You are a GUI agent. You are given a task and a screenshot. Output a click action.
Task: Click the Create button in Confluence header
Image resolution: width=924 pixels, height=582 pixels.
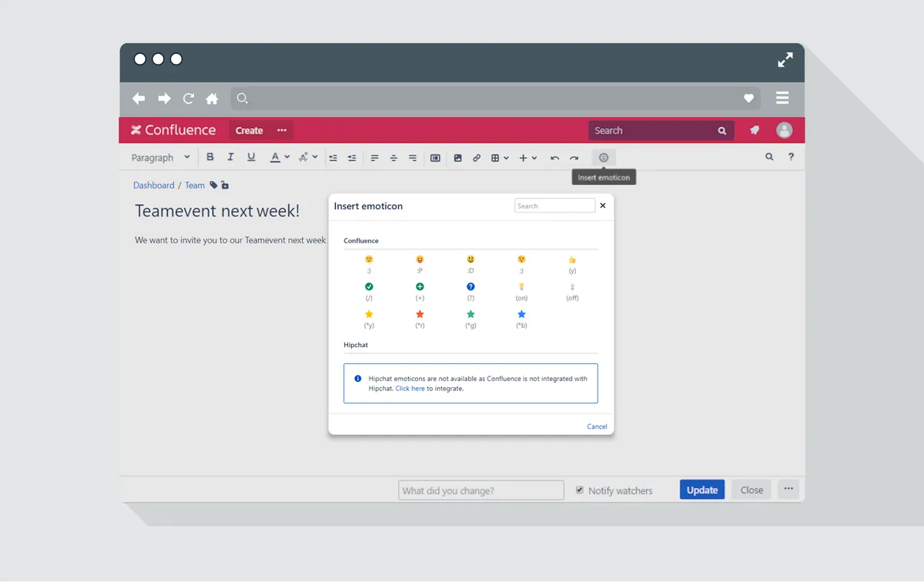(x=249, y=130)
